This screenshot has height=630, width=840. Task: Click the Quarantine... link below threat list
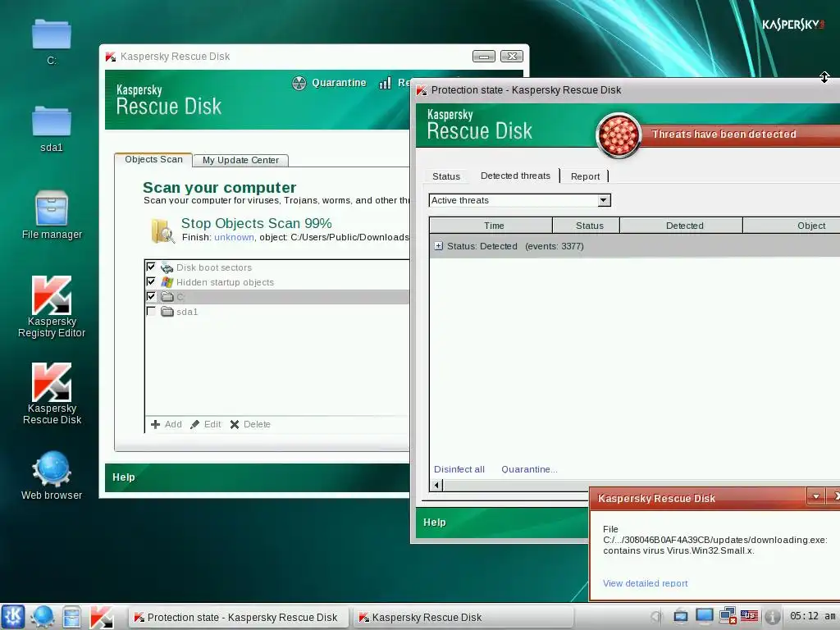[x=529, y=469]
